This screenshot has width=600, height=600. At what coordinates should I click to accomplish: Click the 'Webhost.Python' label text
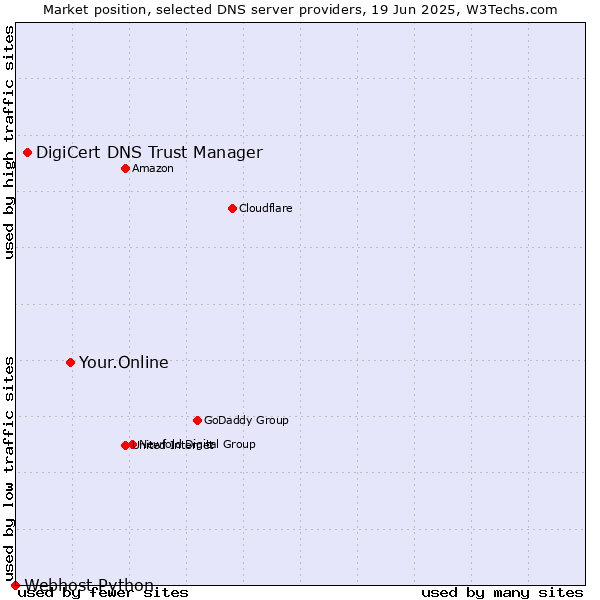[89, 585]
